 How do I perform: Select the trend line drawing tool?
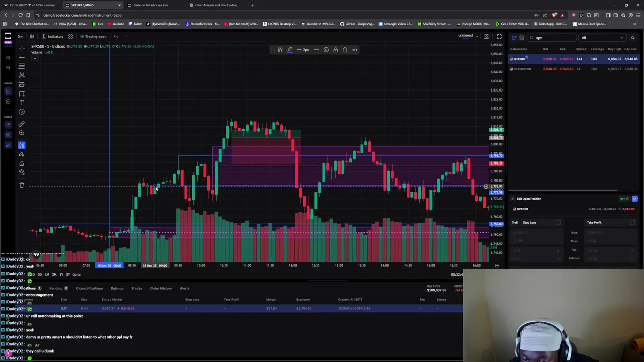tap(22, 57)
